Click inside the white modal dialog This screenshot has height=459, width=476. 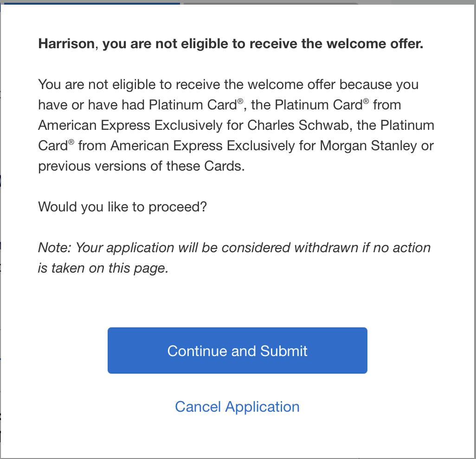237,301
